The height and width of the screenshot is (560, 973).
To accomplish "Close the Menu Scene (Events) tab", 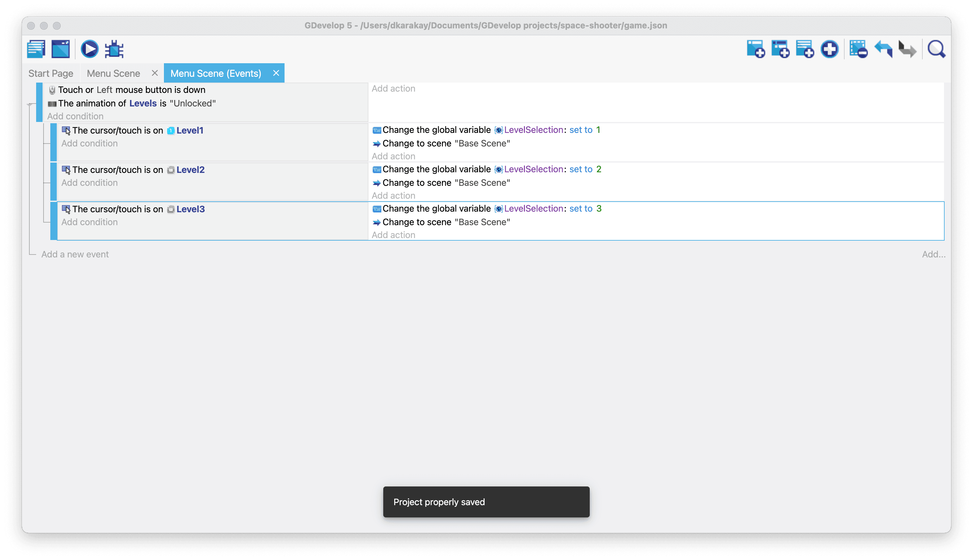I will pyautogui.click(x=276, y=73).
